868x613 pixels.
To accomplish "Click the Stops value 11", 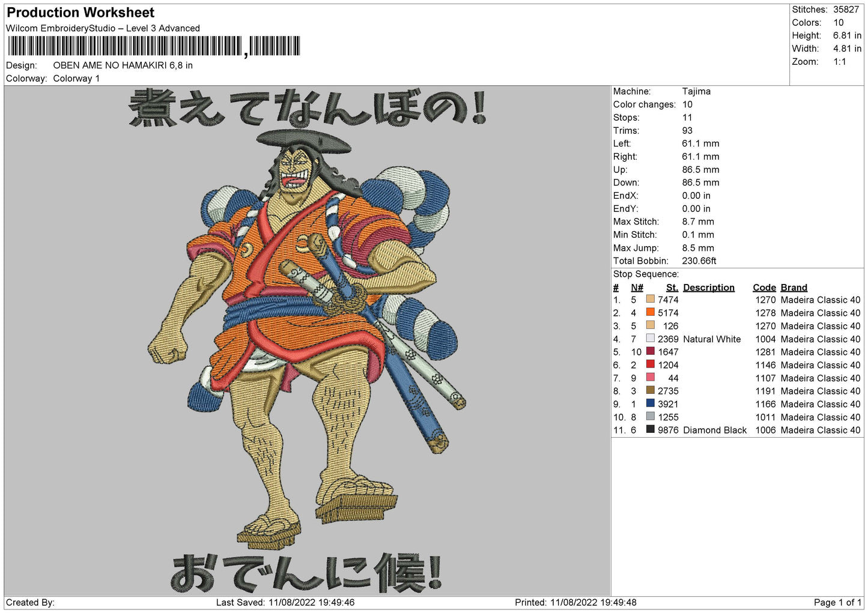I will [687, 118].
